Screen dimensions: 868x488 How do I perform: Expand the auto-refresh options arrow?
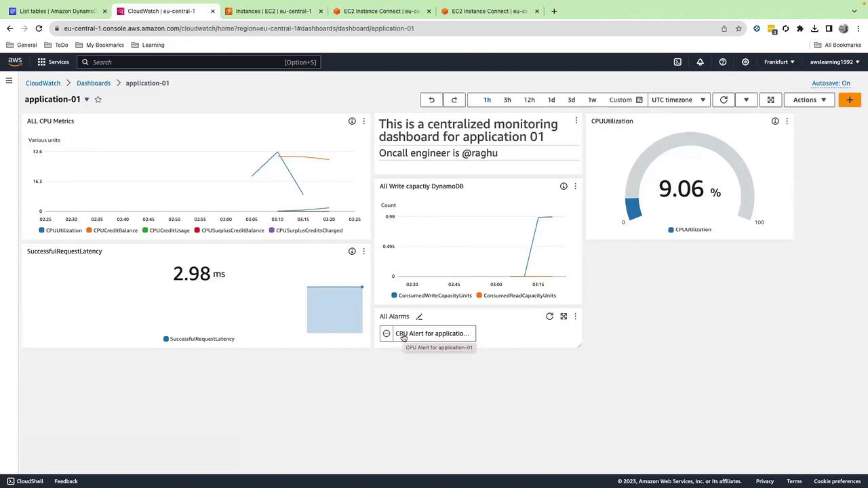pos(746,100)
